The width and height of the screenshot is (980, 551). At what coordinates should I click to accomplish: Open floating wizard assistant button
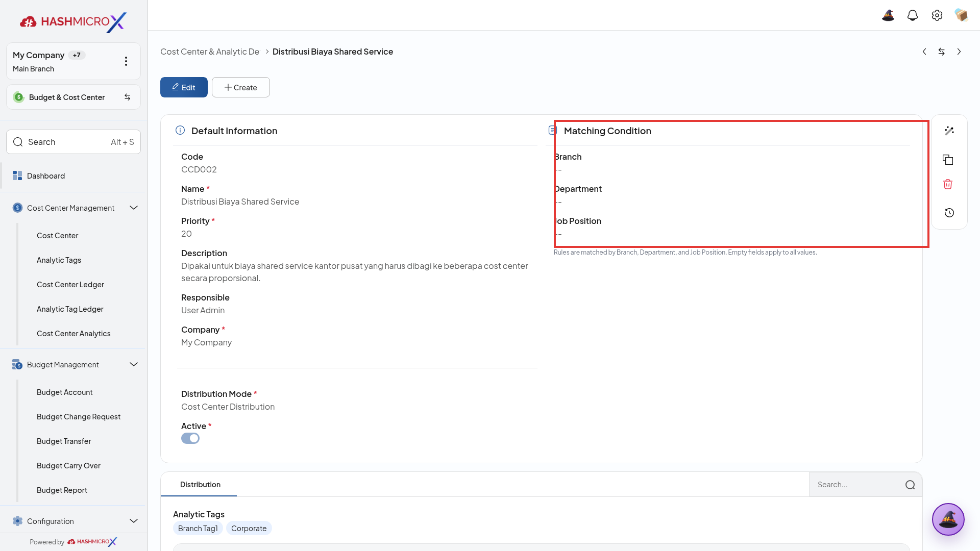(948, 519)
